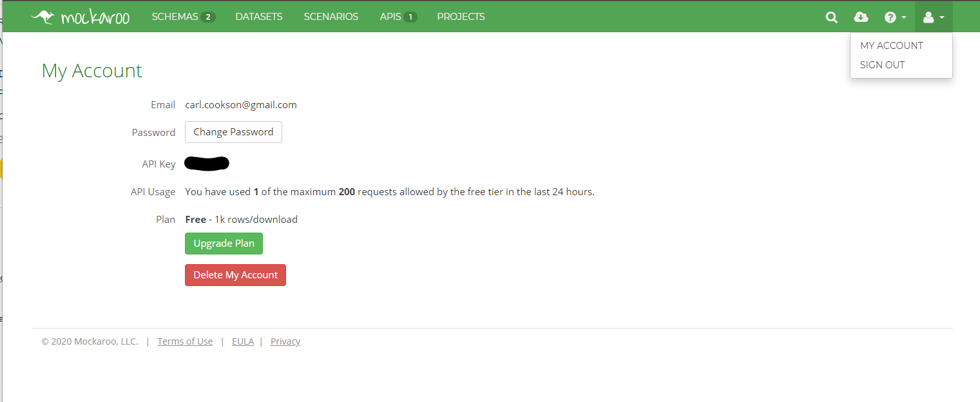980x402 pixels.
Task: Open the help question mark menu
Action: 895,17
